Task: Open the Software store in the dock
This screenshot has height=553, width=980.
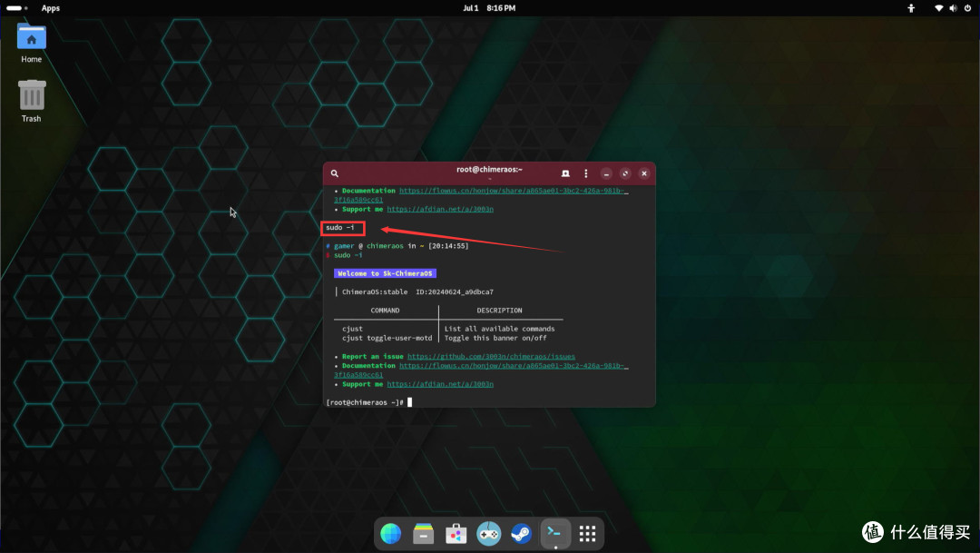Action: [x=456, y=534]
